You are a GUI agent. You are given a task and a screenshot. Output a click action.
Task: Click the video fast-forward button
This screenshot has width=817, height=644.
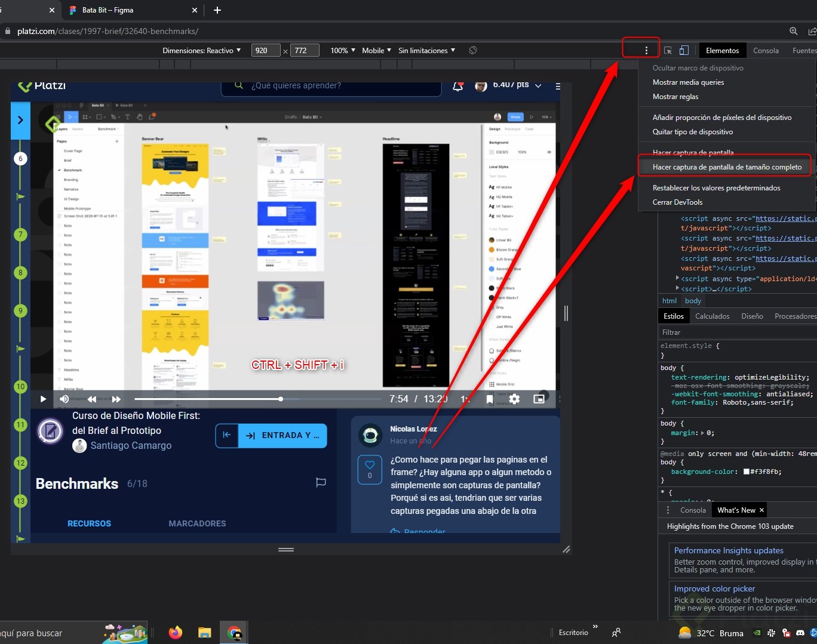[x=116, y=399]
